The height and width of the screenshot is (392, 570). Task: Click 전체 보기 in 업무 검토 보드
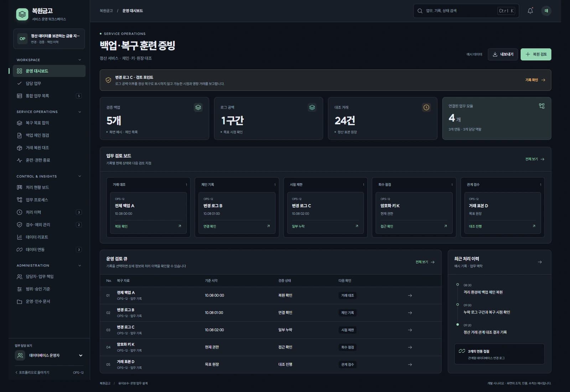[535, 159]
